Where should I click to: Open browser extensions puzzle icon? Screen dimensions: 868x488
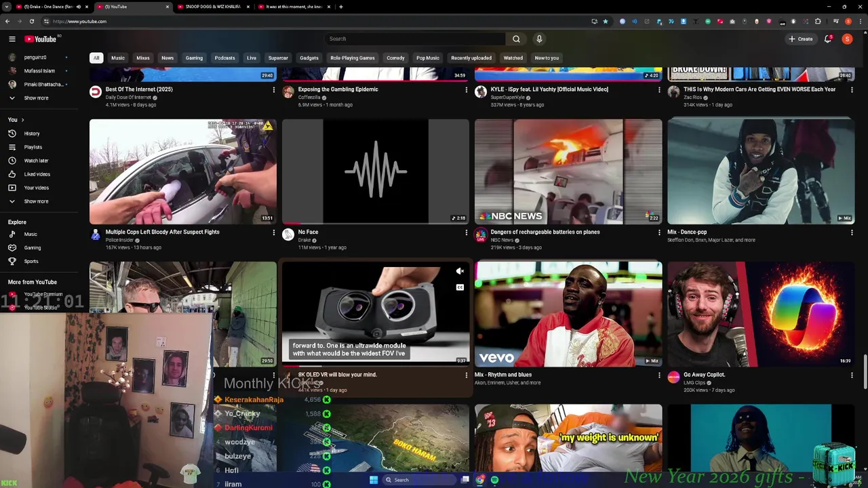818,22
